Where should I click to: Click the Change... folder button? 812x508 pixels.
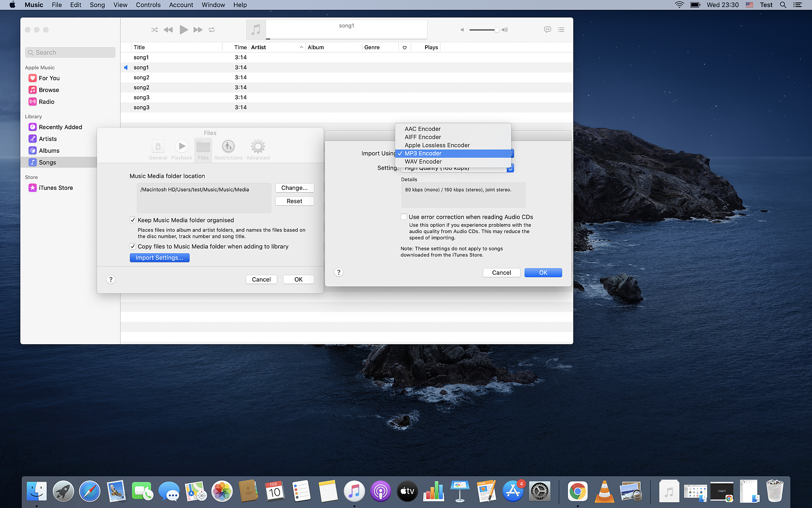pyautogui.click(x=294, y=188)
